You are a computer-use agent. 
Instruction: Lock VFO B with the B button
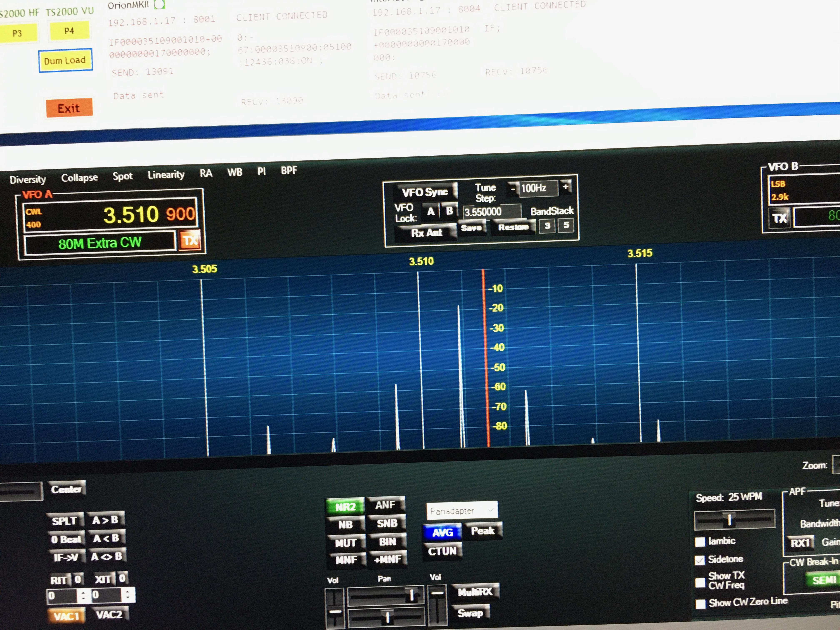click(449, 211)
